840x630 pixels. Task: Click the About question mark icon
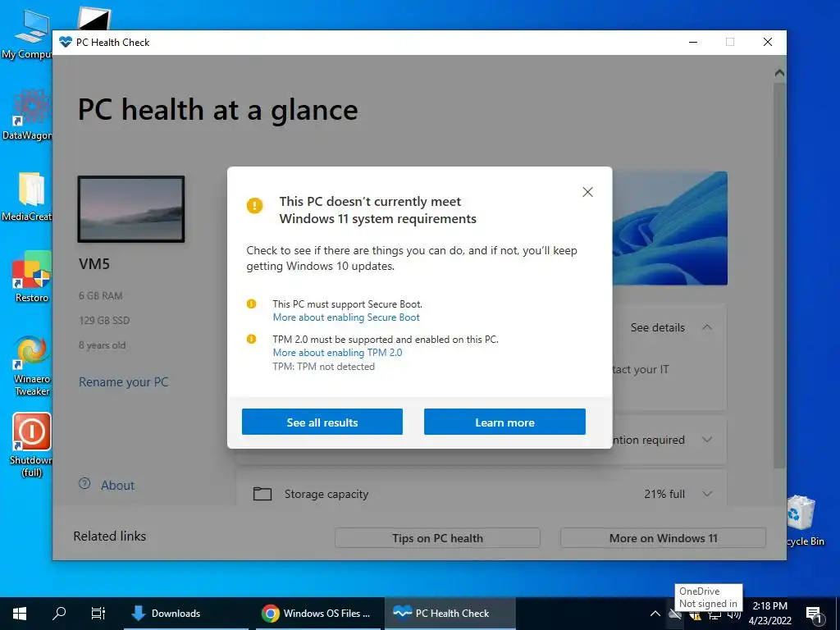[84, 484]
